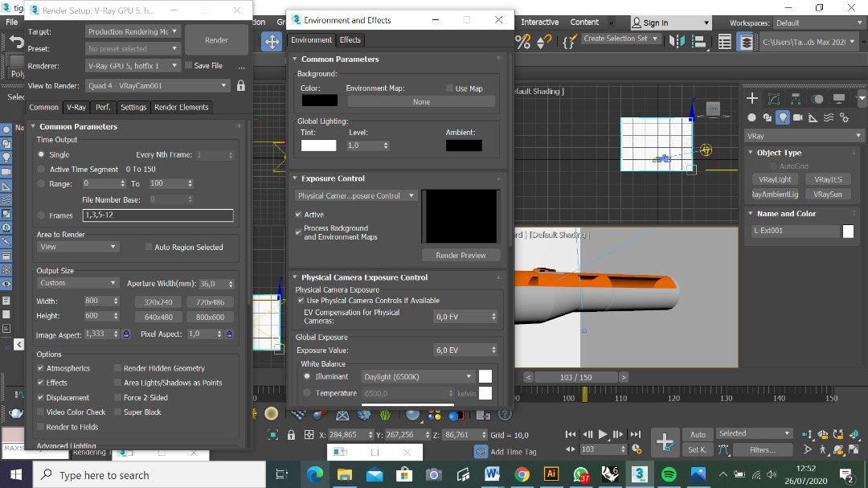Open the Display panel icon
The width and height of the screenshot is (868, 488).
(x=839, y=99)
